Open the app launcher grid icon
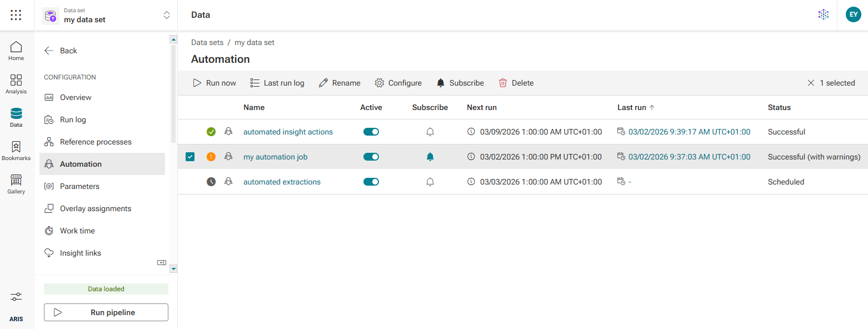 16,15
